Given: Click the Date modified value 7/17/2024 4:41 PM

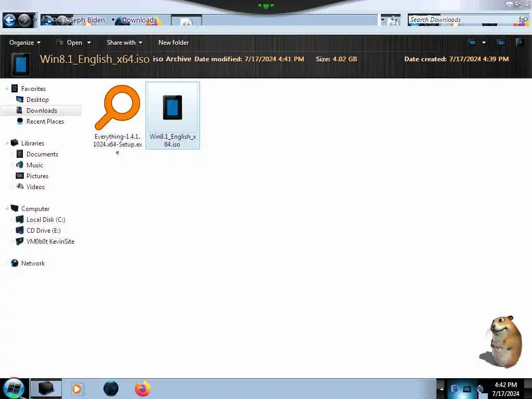Looking at the screenshot, I should 274,59.
